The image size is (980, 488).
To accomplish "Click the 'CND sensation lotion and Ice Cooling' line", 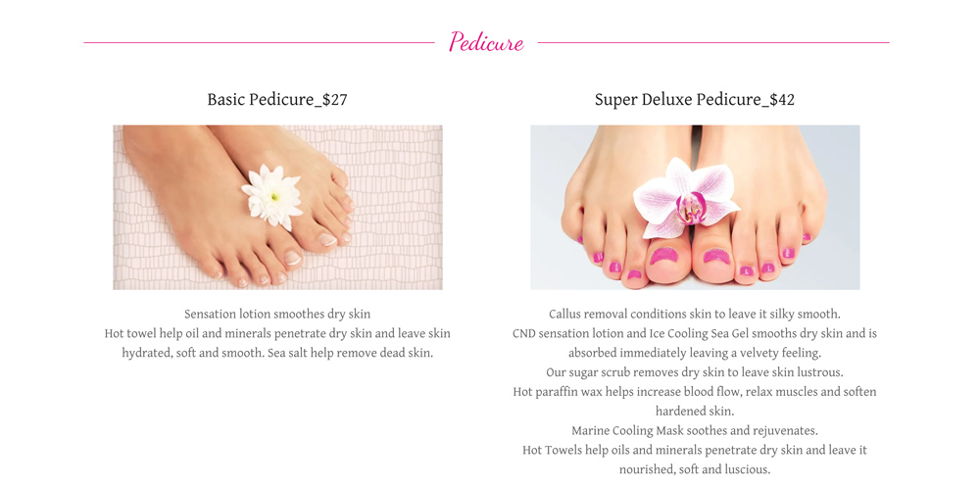I will pos(695,334).
